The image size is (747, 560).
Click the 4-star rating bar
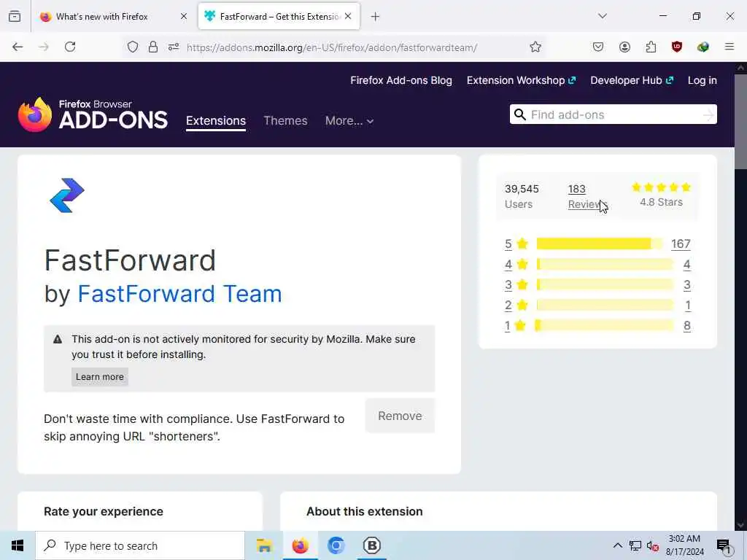(x=605, y=264)
